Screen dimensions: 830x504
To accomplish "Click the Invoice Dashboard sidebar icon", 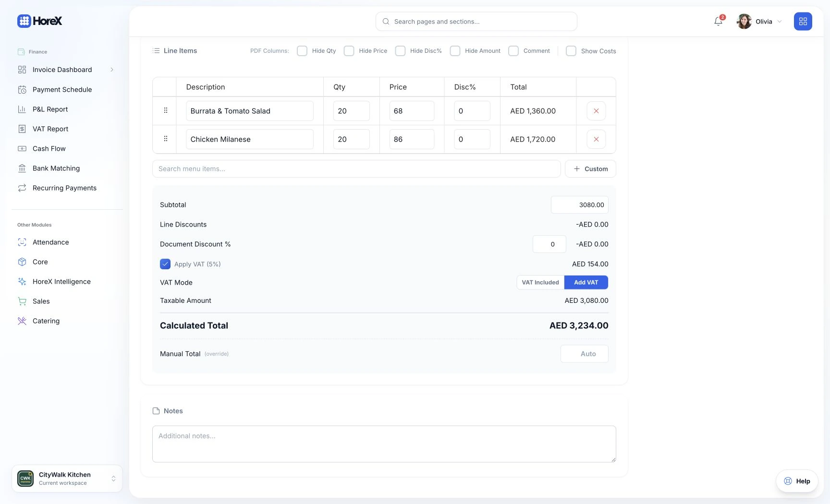I will (22, 70).
